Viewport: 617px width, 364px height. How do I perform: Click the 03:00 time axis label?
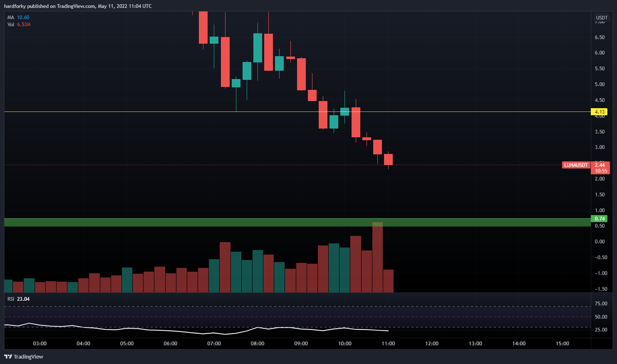(40, 344)
